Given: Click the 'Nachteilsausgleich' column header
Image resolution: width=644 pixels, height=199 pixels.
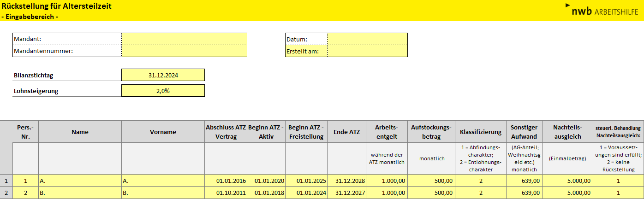Looking at the screenshot, I should pos(568,132).
